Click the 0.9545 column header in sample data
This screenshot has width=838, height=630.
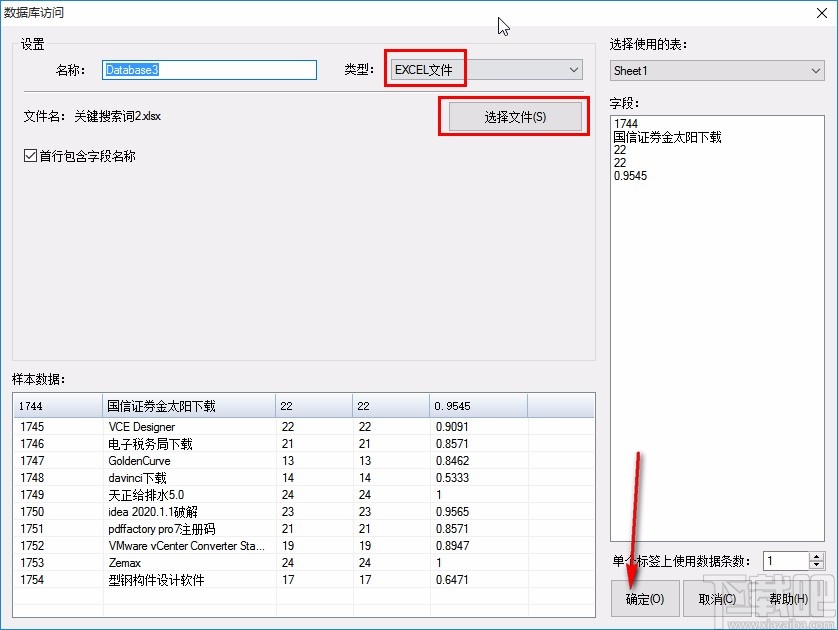478,406
